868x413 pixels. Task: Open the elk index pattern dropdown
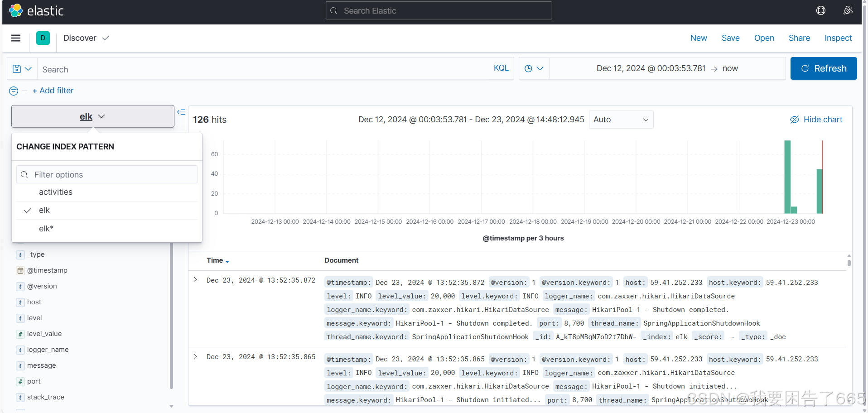coord(92,116)
